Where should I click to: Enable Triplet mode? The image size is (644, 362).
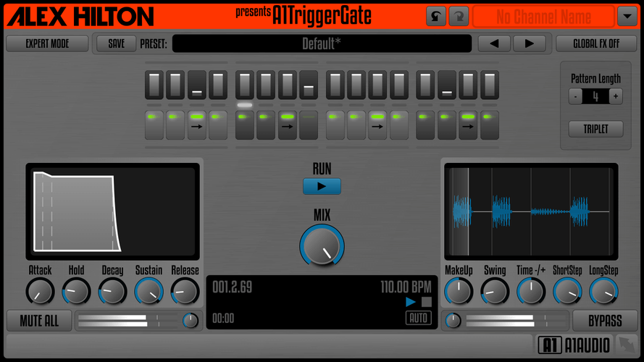coord(595,129)
